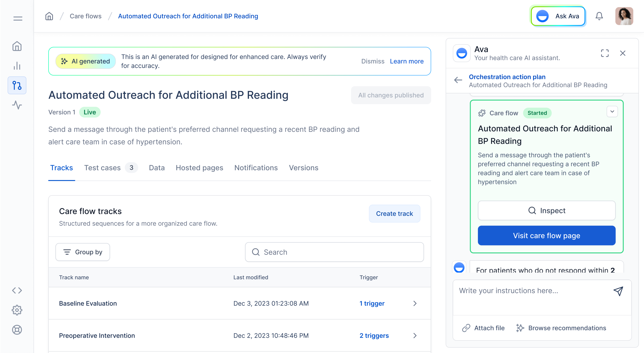
Task: Click Attach file
Action: pyautogui.click(x=483, y=328)
